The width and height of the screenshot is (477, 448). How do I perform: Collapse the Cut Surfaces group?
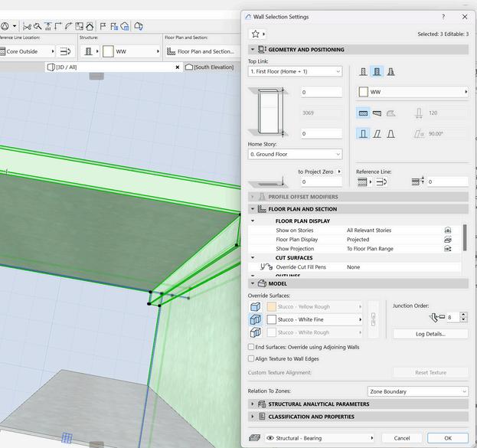click(253, 258)
